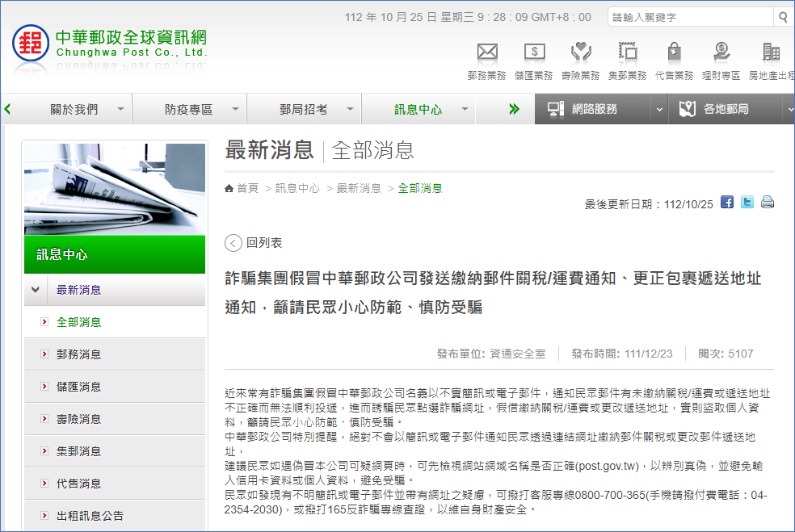Open 最新消息 in sidebar

[78, 290]
